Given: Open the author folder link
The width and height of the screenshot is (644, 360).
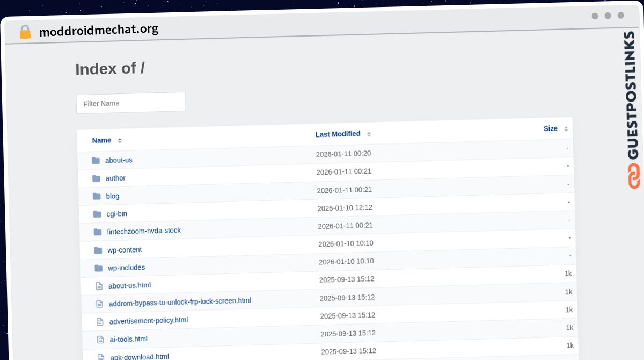Looking at the screenshot, I should coord(115,178).
